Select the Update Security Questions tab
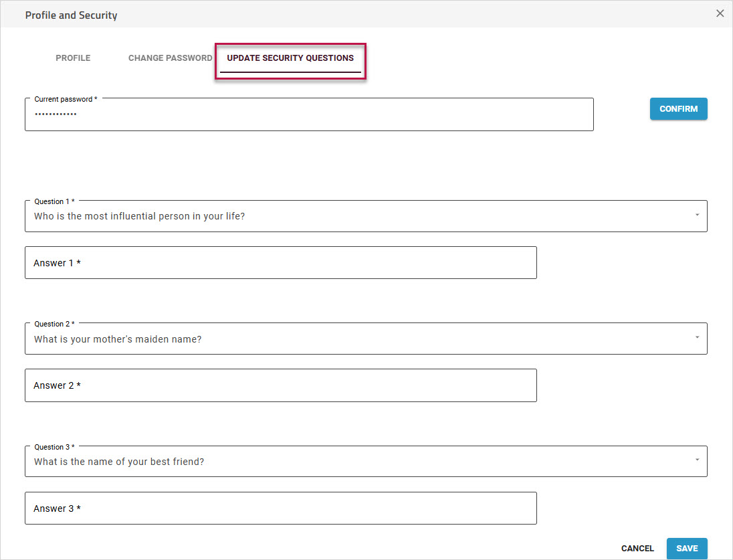The width and height of the screenshot is (733, 560). (290, 58)
